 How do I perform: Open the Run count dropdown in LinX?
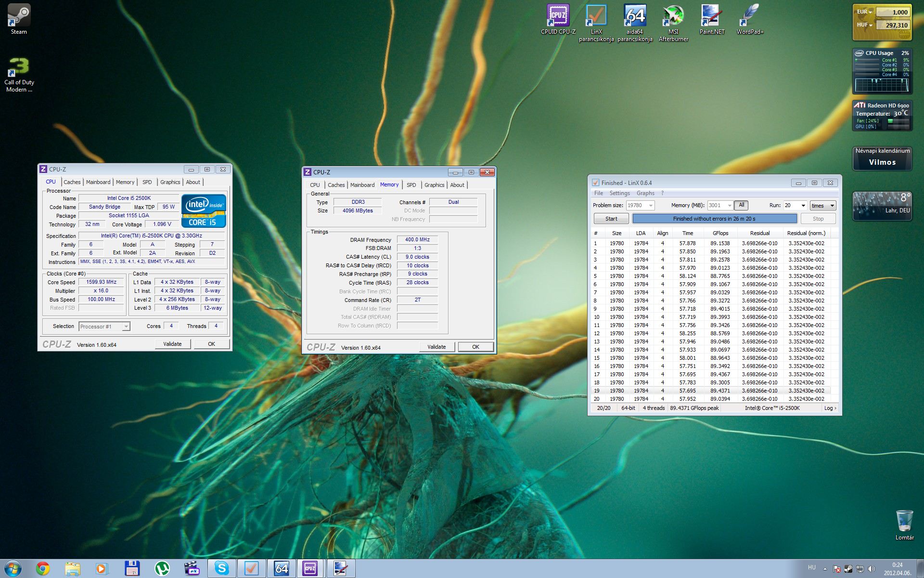point(803,206)
